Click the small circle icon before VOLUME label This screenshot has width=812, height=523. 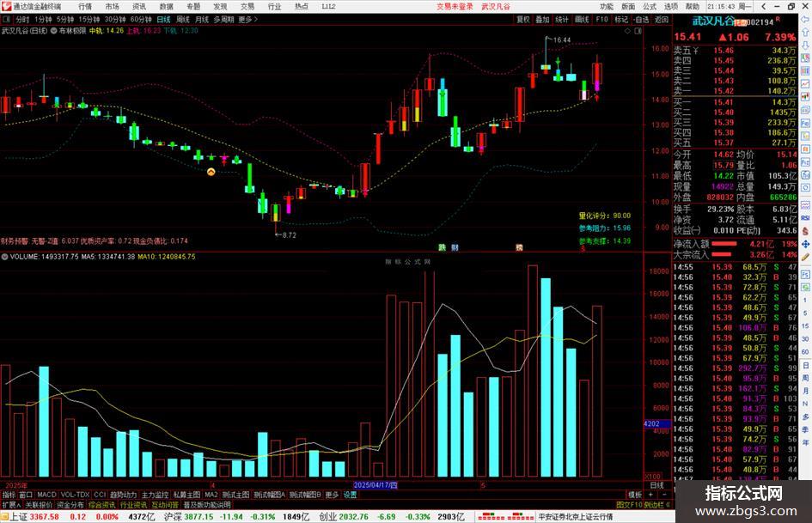[4, 257]
